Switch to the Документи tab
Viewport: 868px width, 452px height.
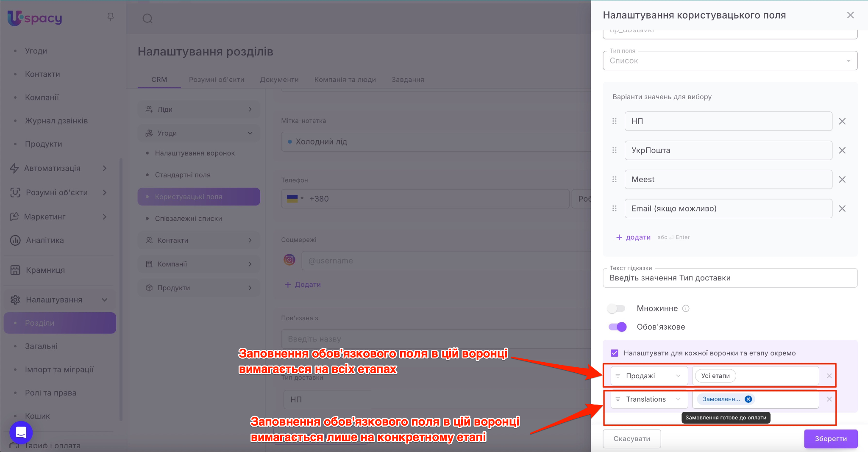click(x=279, y=80)
